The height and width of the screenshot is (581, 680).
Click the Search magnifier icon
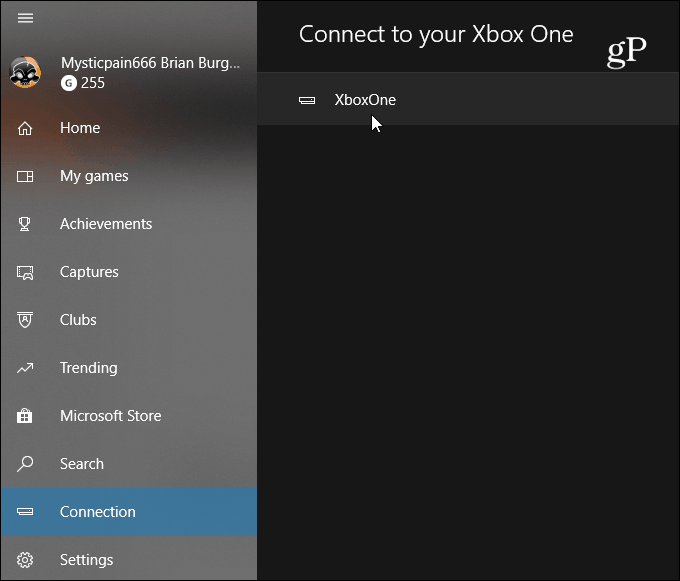[x=25, y=464]
